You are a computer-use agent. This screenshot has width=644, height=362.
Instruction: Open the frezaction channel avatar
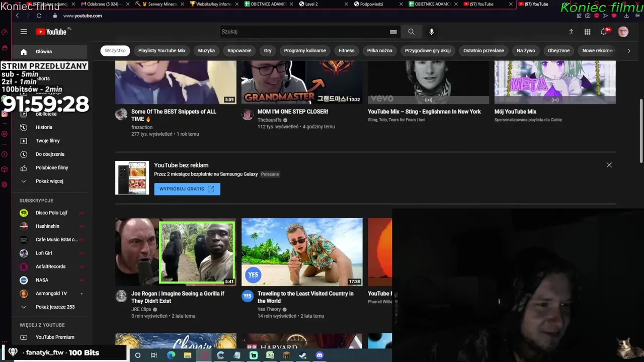(121, 114)
